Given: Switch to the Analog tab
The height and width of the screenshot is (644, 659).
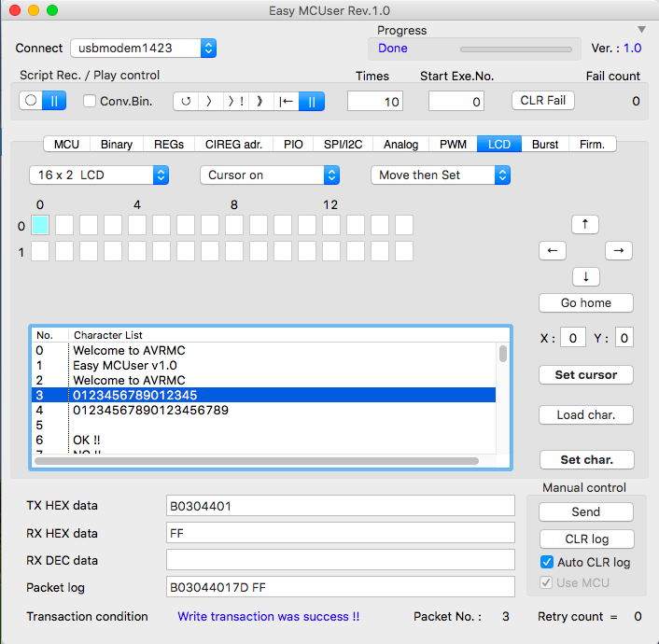Looking at the screenshot, I should (x=401, y=144).
